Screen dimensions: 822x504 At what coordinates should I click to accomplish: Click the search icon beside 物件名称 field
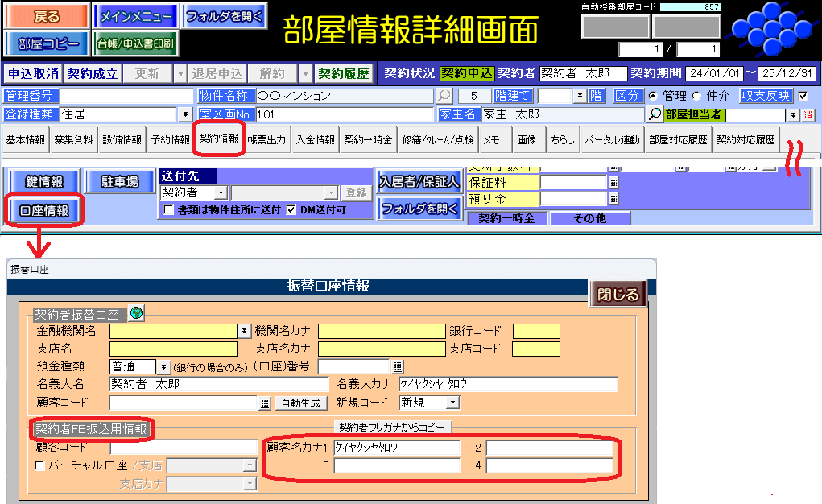[x=444, y=96]
